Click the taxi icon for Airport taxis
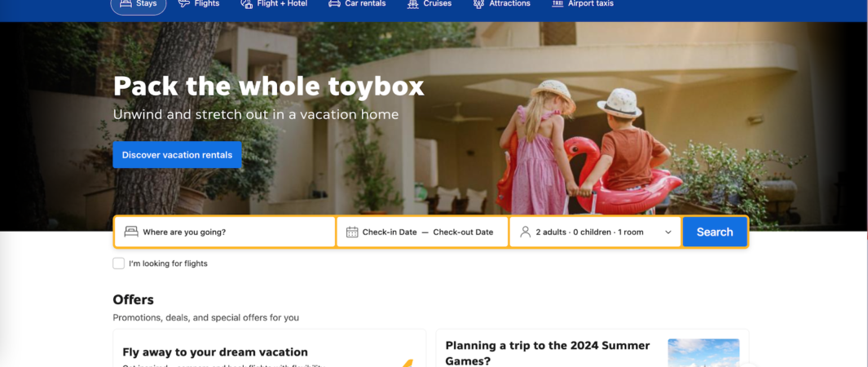 point(557,3)
